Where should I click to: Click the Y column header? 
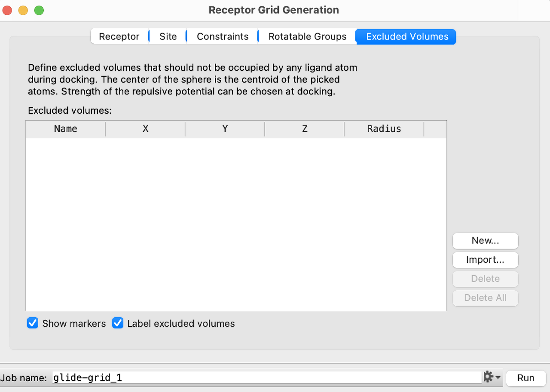tap(225, 129)
